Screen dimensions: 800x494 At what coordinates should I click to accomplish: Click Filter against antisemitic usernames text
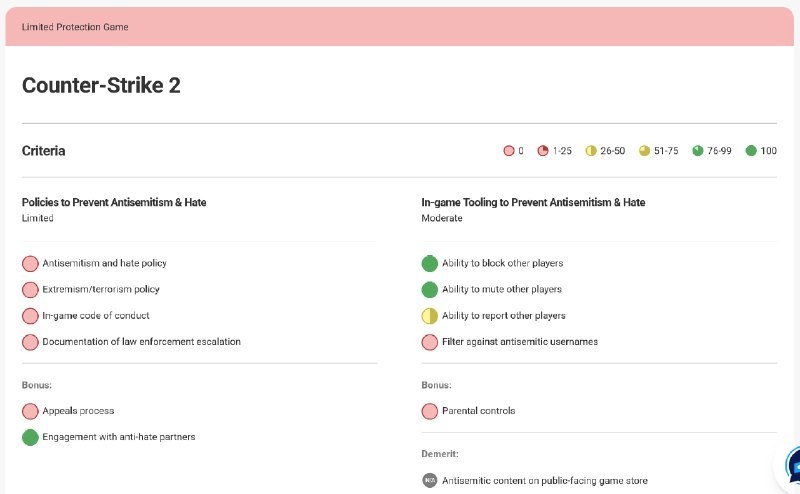coord(520,341)
